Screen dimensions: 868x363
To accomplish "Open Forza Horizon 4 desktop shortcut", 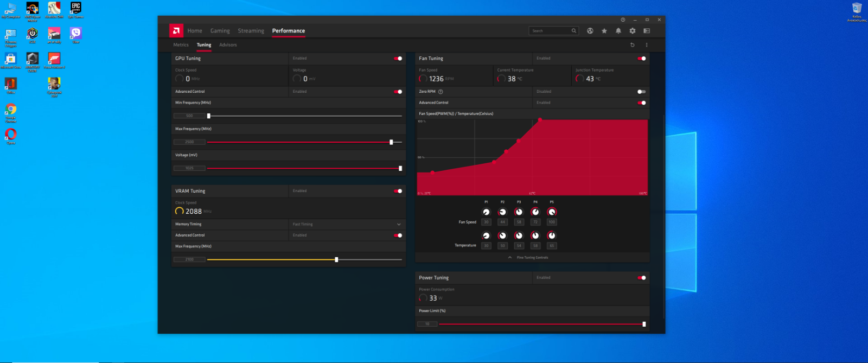I will (x=54, y=60).
